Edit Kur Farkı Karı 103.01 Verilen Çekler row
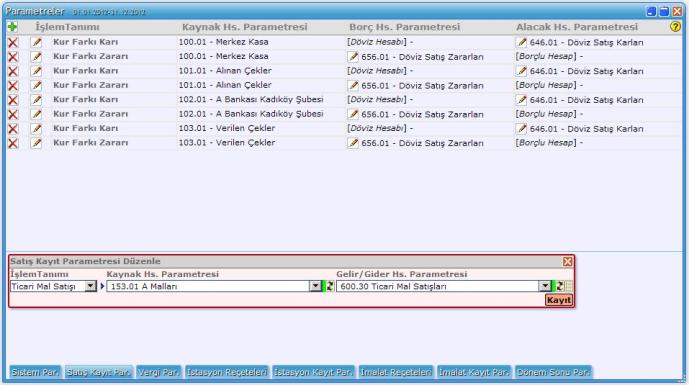Screen dimensions: 689x385 coord(36,129)
